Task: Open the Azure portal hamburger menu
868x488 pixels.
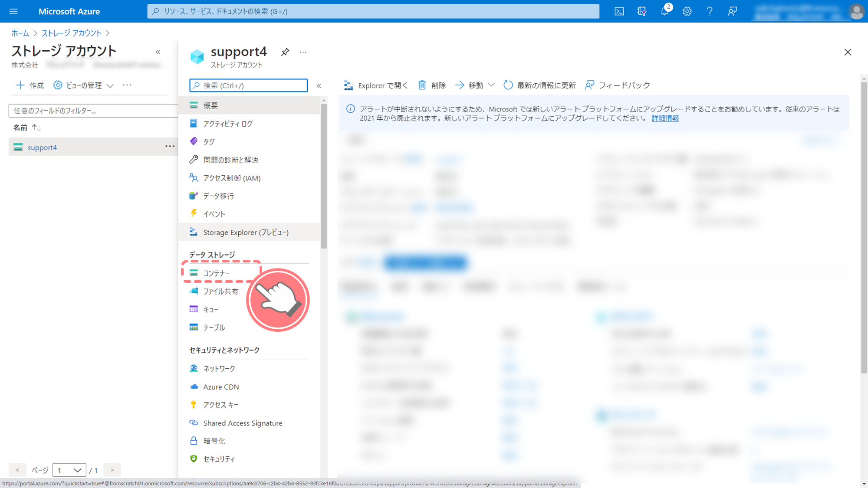Action: [x=13, y=11]
